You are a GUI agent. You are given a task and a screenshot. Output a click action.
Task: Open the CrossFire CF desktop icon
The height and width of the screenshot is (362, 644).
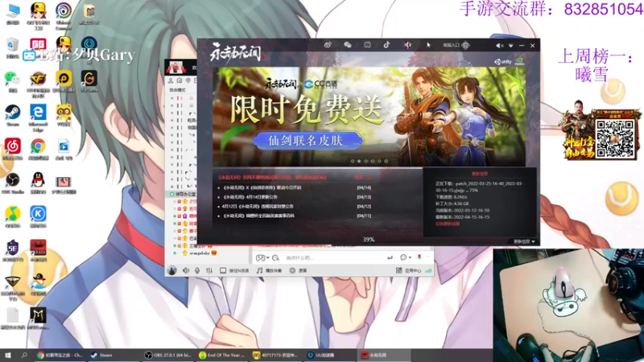click(x=38, y=84)
